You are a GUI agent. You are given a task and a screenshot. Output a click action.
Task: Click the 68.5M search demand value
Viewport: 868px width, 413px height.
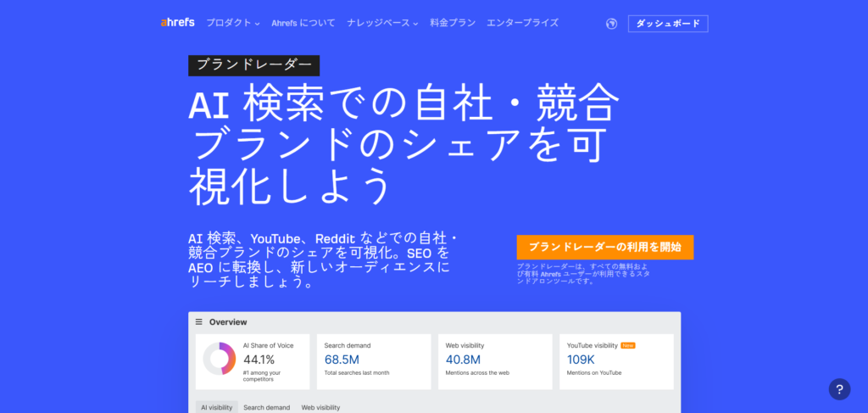click(x=341, y=360)
